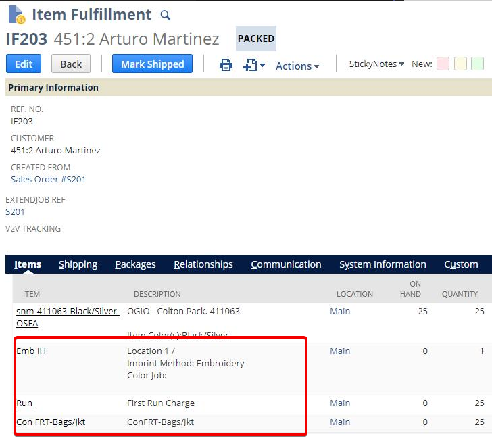Click the customer value 451:2 Arturo Martinez

[x=55, y=150]
